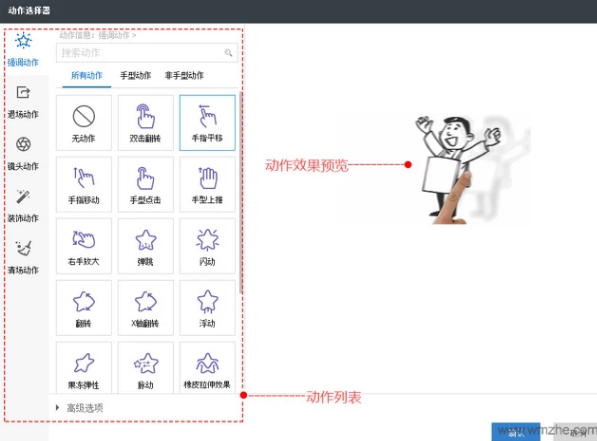The height and width of the screenshot is (441, 597).
Task: Open the 装饰动作 sidebar category
Action: coord(23,206)
